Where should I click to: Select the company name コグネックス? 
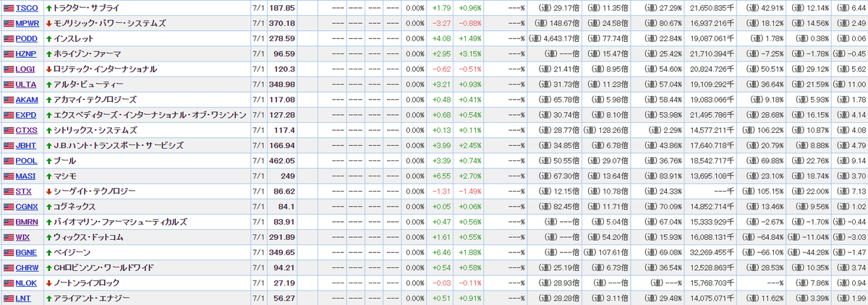tap(75, 206)
